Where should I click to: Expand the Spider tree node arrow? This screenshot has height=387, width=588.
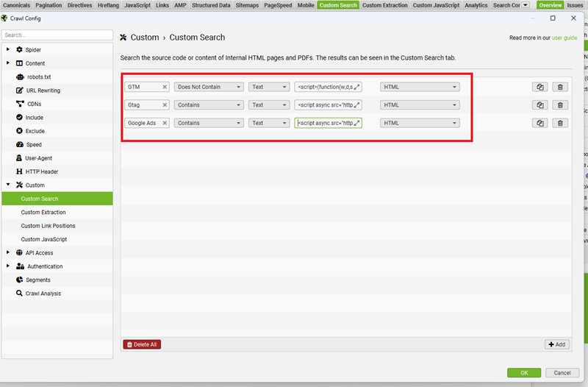coord(8,49)
